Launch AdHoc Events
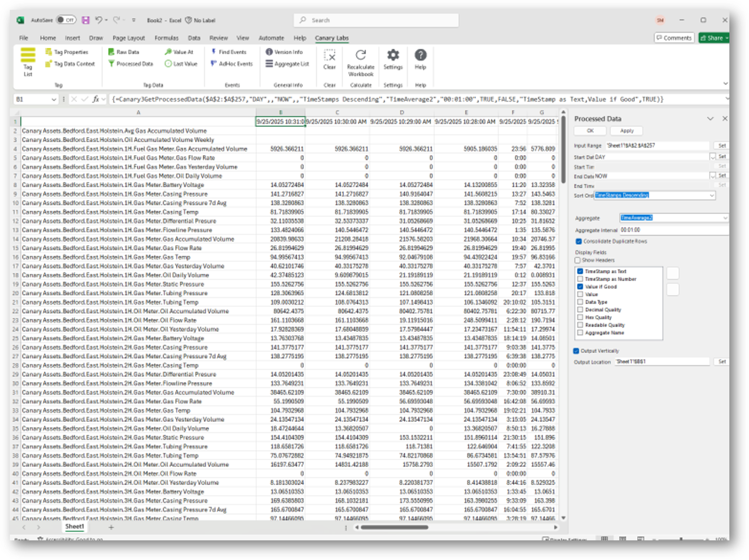Viewport: 749px width, 560px height. (232, 64)
